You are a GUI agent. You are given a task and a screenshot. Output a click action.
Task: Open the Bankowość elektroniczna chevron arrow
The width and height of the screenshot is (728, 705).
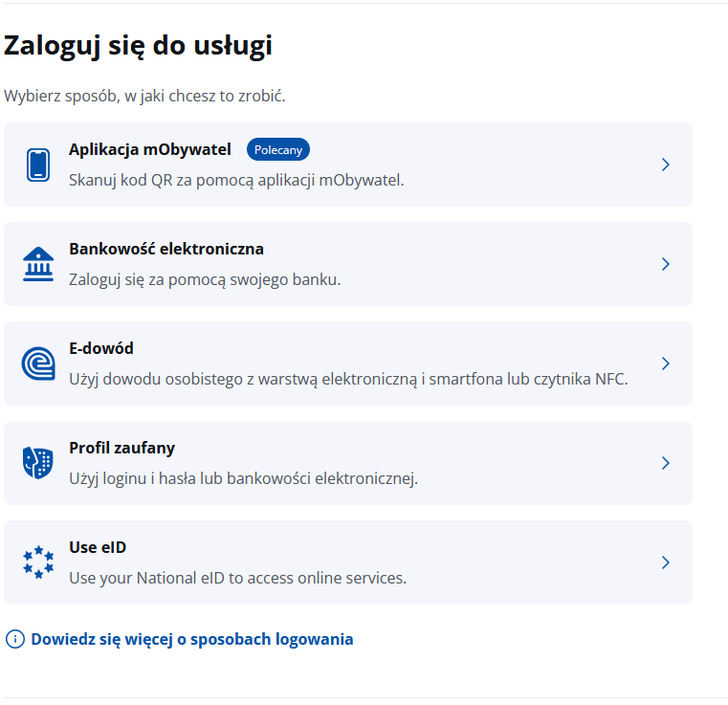point(666,264)
